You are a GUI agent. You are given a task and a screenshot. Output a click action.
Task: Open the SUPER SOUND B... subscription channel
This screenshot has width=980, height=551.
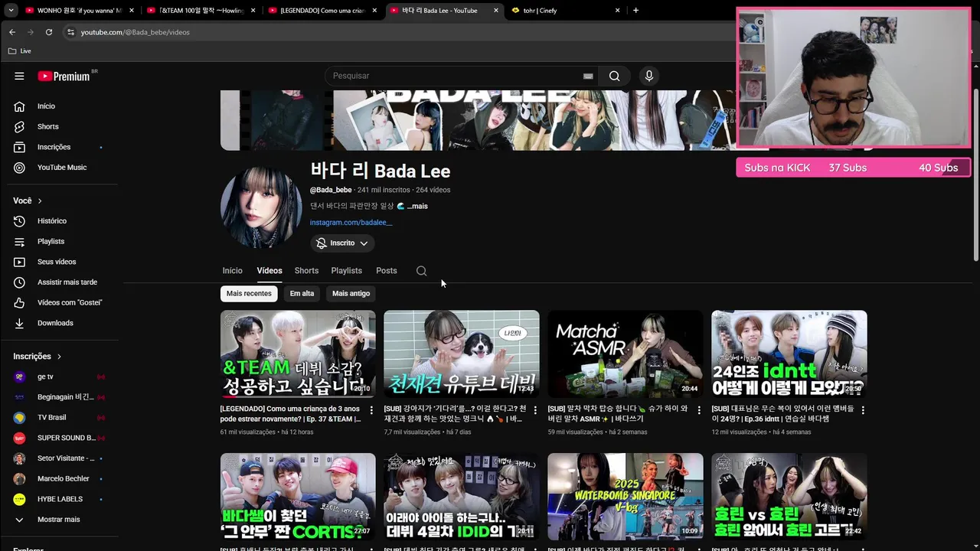[x=59, y=438]
